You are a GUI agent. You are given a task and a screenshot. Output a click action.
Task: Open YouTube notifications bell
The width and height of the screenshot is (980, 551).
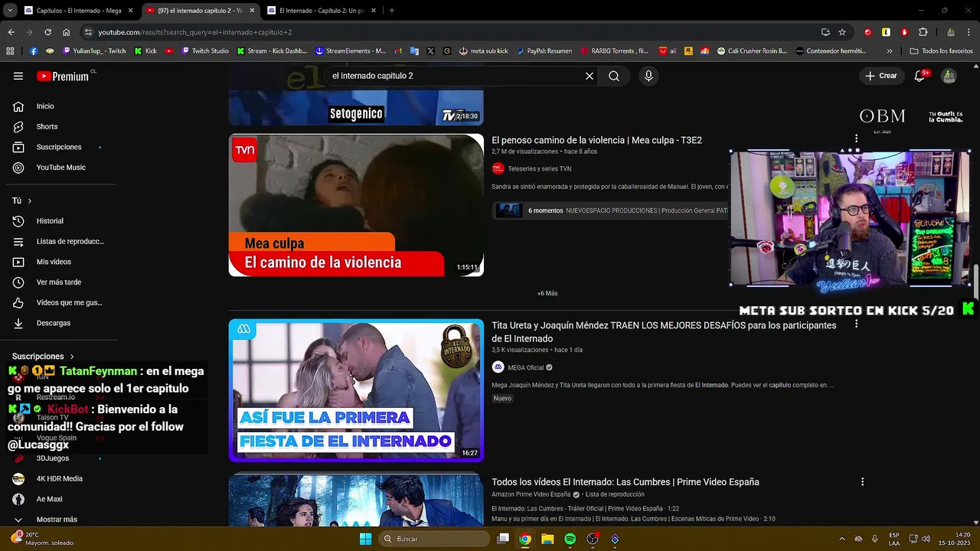pos(920,76)
